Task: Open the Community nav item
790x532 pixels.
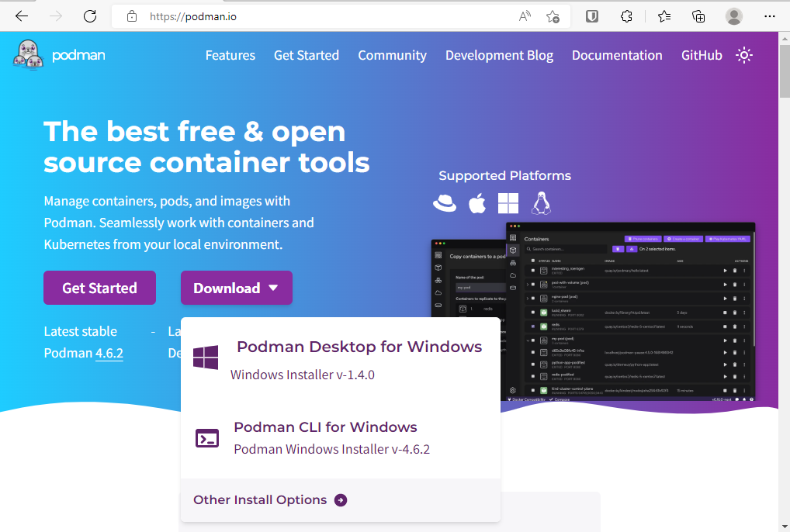Action: tap(393, 55)
